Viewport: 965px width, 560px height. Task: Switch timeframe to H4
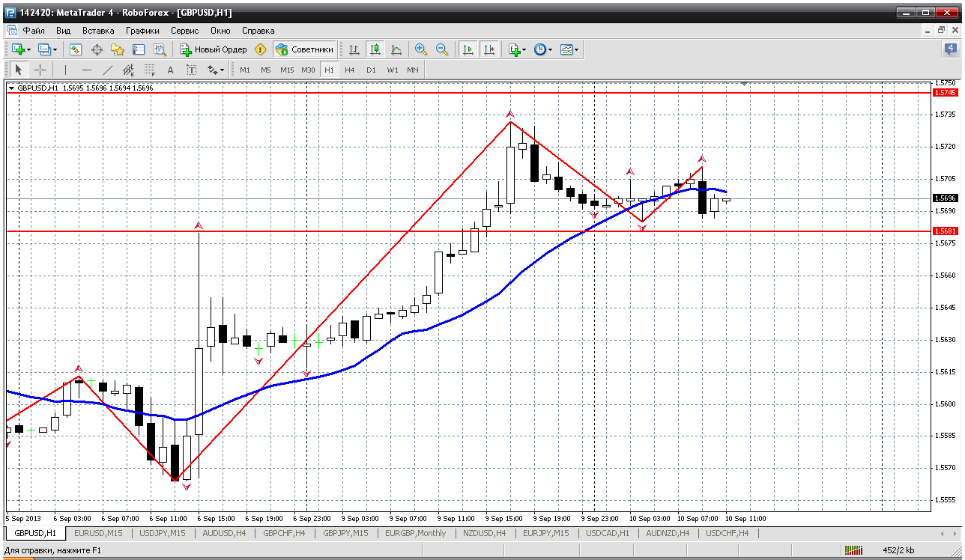coord(350,70)
